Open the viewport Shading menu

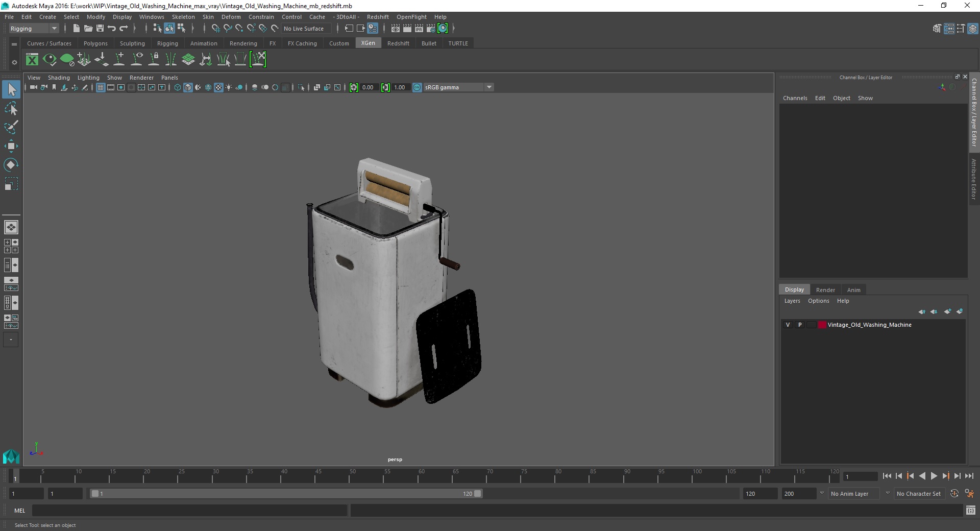[x=59, y=78]
